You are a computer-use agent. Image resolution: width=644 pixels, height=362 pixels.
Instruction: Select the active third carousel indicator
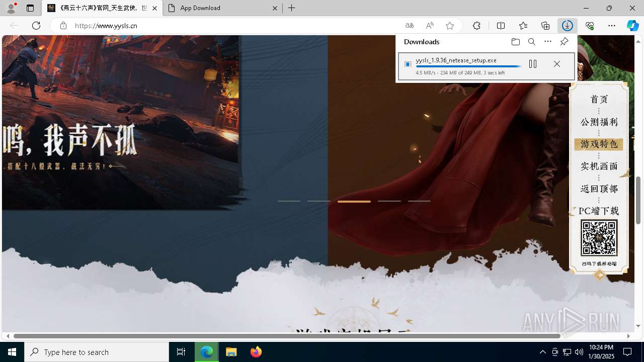coord(354,201)
